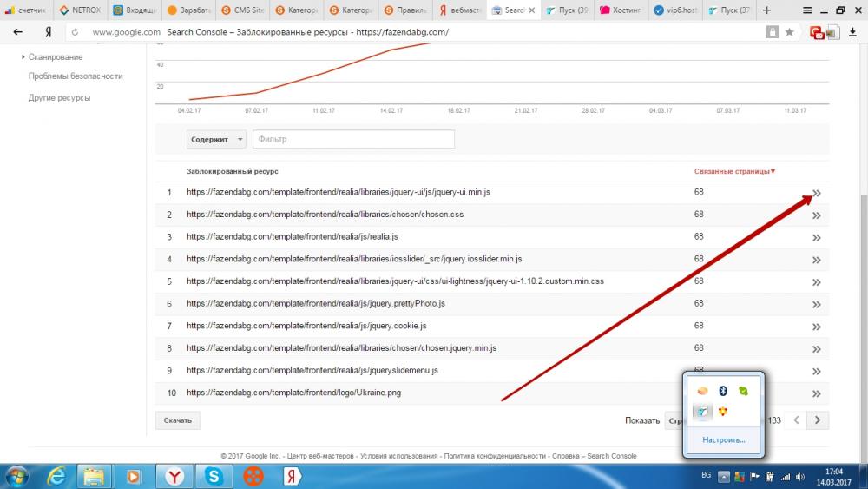This screenshot has width=868, height=489.
Task: Click the browser back arrow
Action: pyautogui.click(x=18, y=32)
